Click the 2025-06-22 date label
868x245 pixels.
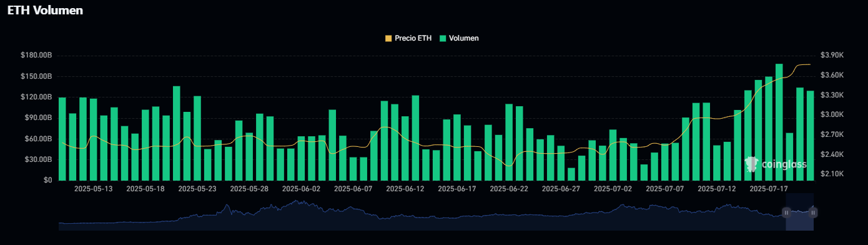[509, 188]
